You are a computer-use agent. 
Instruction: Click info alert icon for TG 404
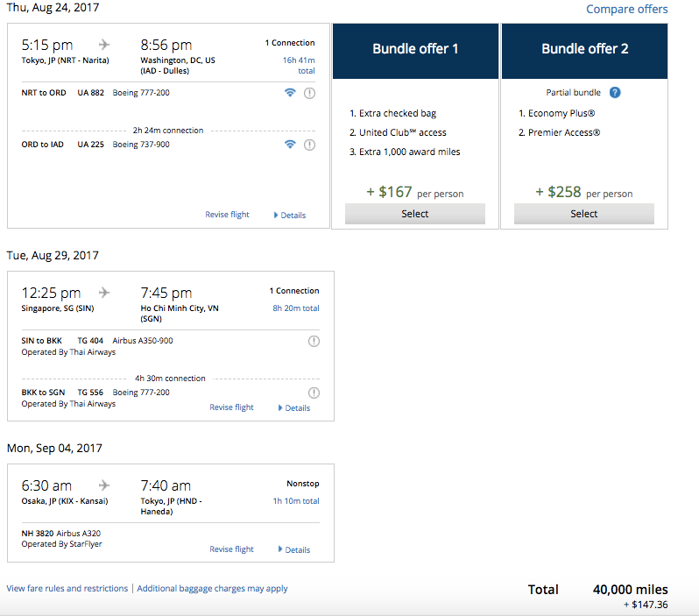pyautogui.click(x=314, y=341)
